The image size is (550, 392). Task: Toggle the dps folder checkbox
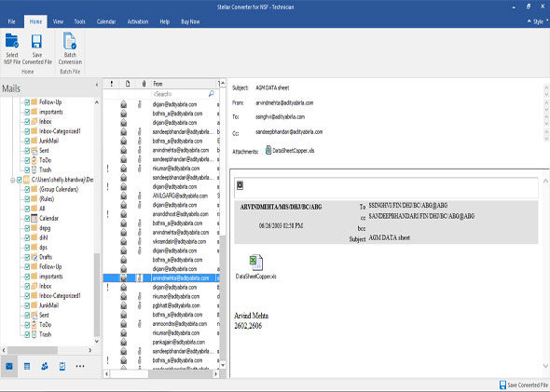pos(27,248)
